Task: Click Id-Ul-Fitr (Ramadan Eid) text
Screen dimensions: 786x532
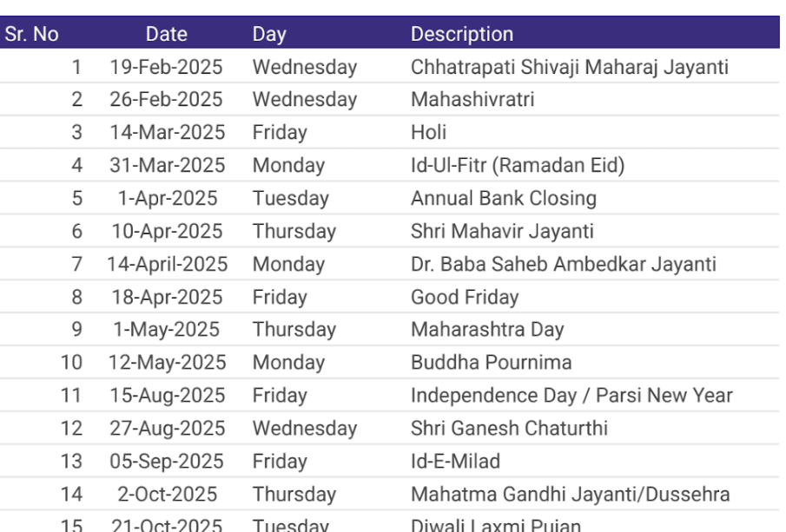Action: 518,166
